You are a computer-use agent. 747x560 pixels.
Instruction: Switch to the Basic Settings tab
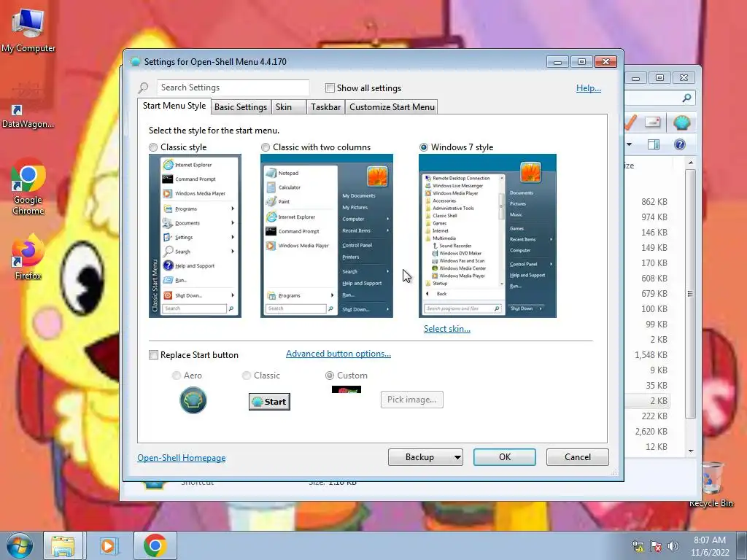[241, 107]
